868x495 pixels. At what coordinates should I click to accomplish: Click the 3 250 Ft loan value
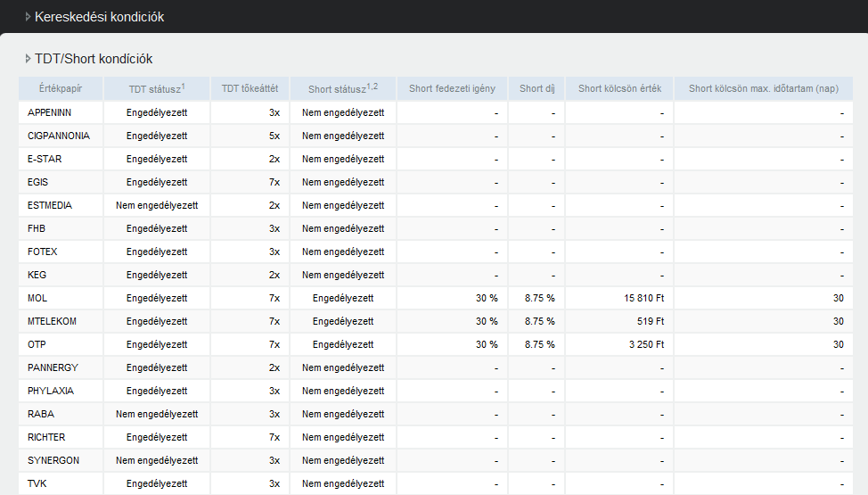click(x=647, y=345)
